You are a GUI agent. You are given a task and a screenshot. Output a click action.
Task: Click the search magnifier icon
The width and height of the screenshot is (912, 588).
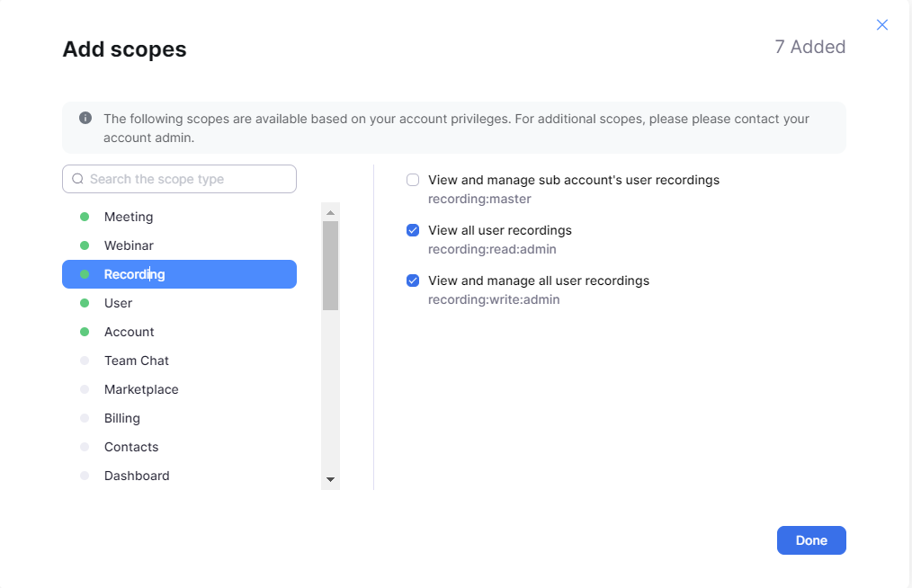coord(77,179)
